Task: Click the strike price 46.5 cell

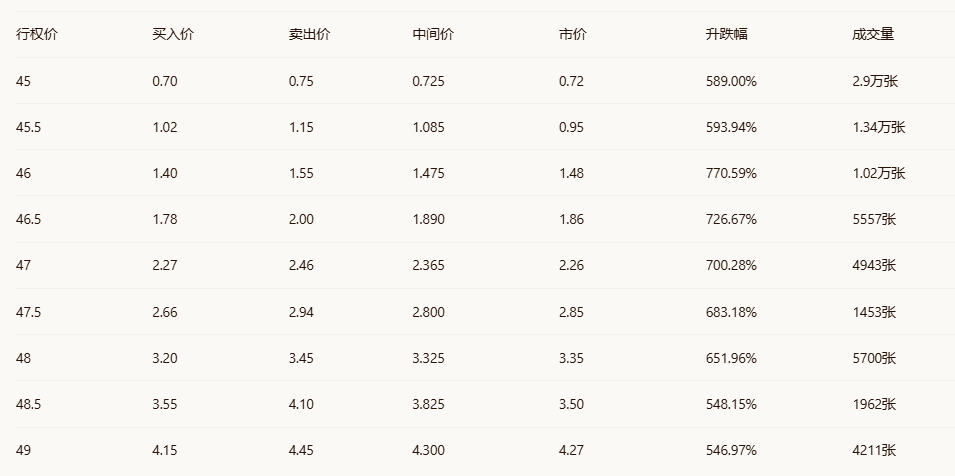Action: click(28, 219)
